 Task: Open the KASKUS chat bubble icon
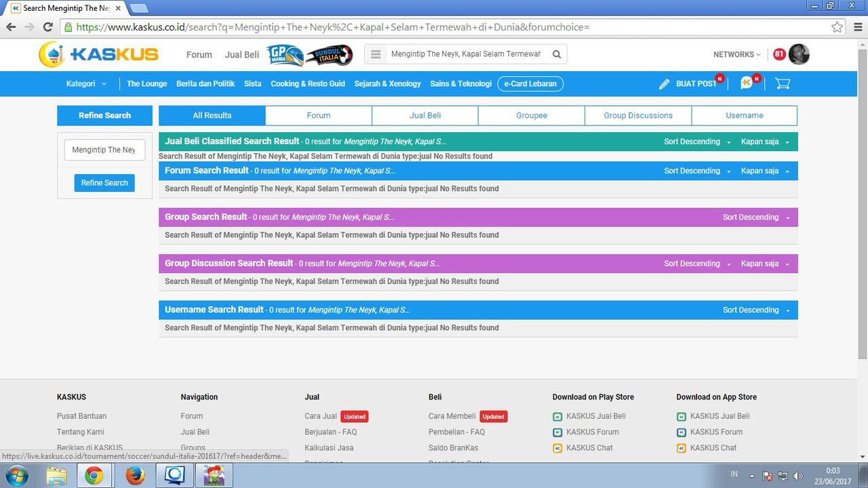747,83
